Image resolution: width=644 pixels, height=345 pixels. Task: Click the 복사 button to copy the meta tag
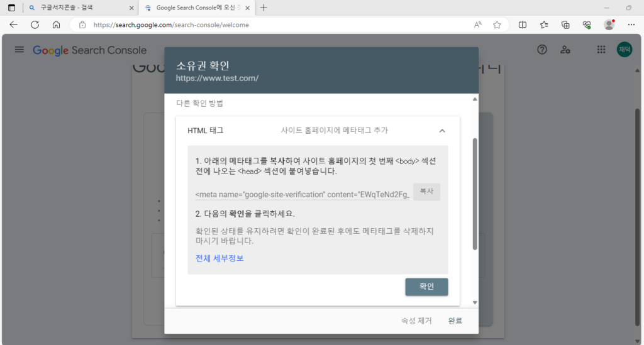(x=426, y=192)
